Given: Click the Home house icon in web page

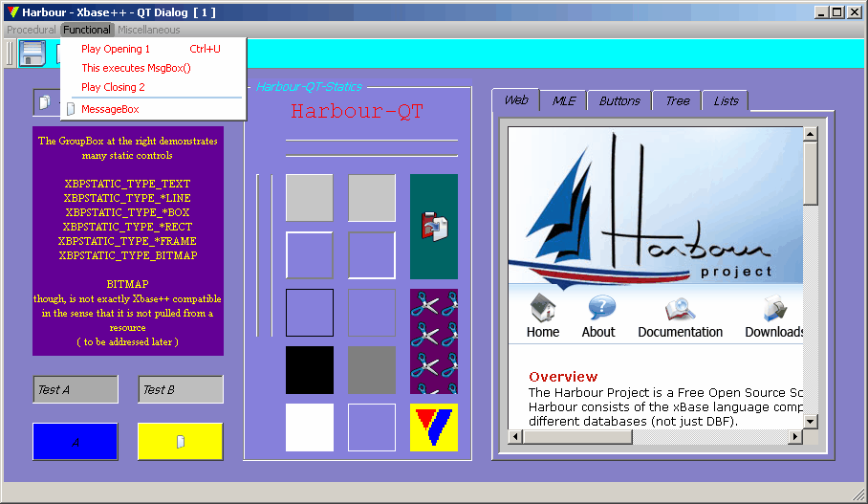Looking at the screenshot, I should pyautogui.click(x=543, y=308).
